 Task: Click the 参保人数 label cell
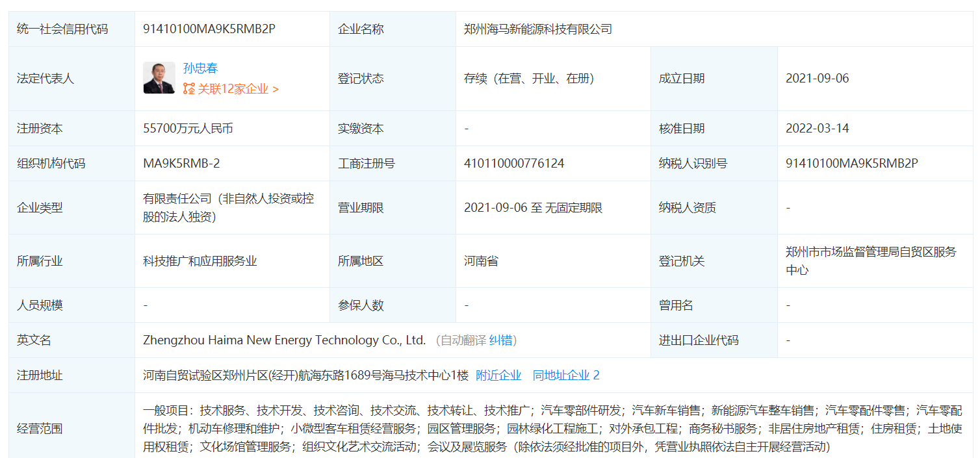[393, 305]
